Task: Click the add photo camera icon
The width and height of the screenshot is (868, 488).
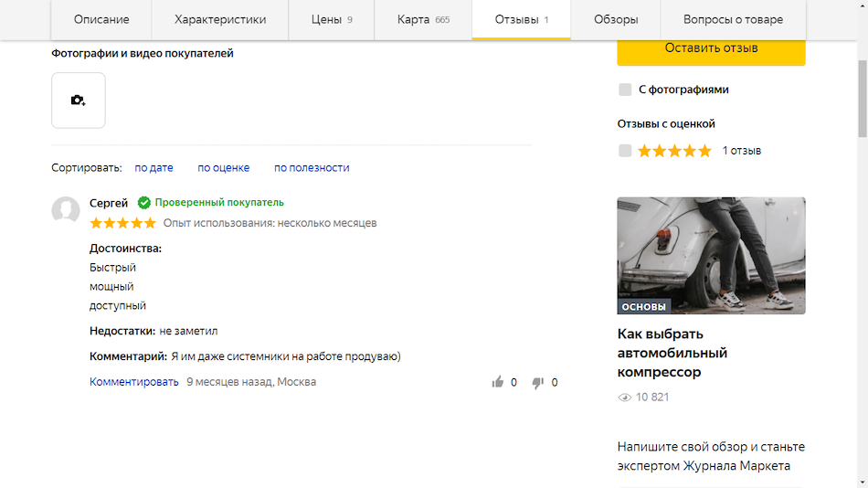Action: click(78, 101)
